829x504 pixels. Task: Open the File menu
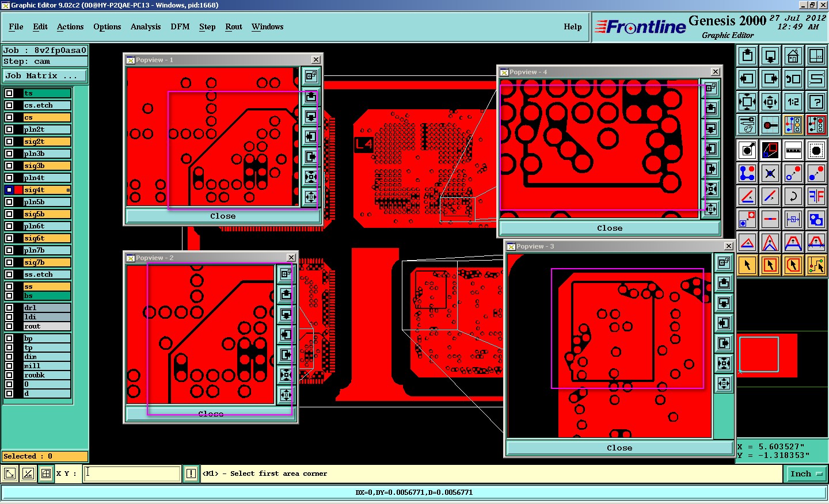tap(16, 26)
